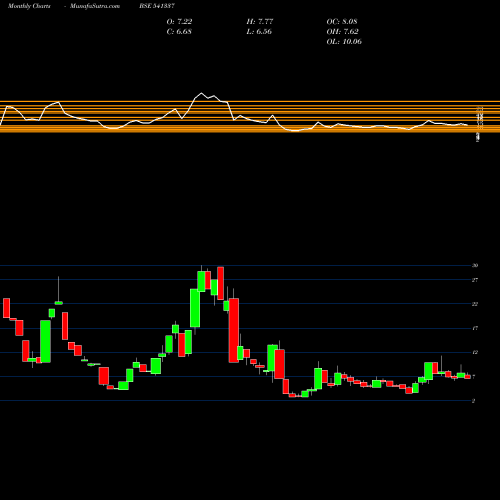
Task: Click the 'OC: 8.08' reading
Action: 342,21
